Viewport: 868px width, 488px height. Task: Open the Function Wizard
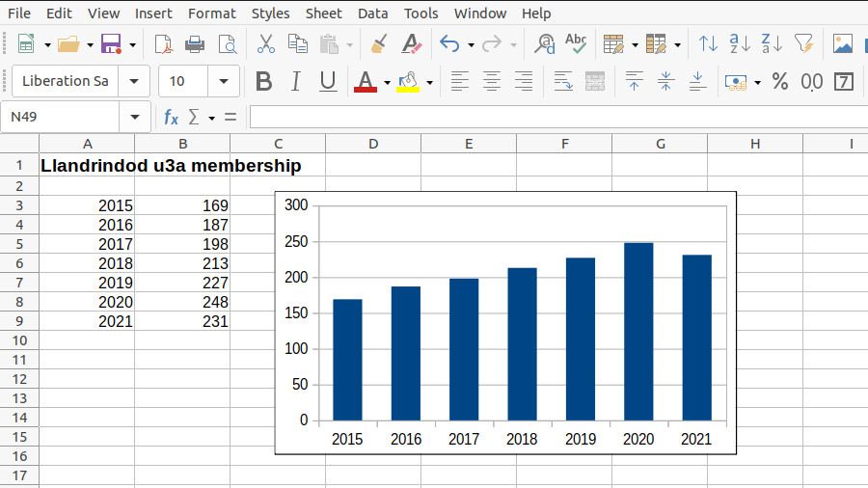[171, 117]
